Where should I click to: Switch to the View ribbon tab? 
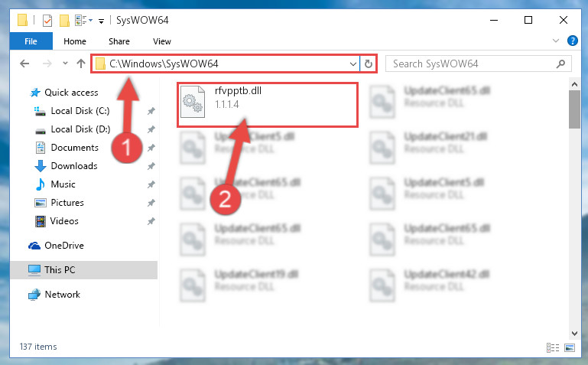coord(162,41)
